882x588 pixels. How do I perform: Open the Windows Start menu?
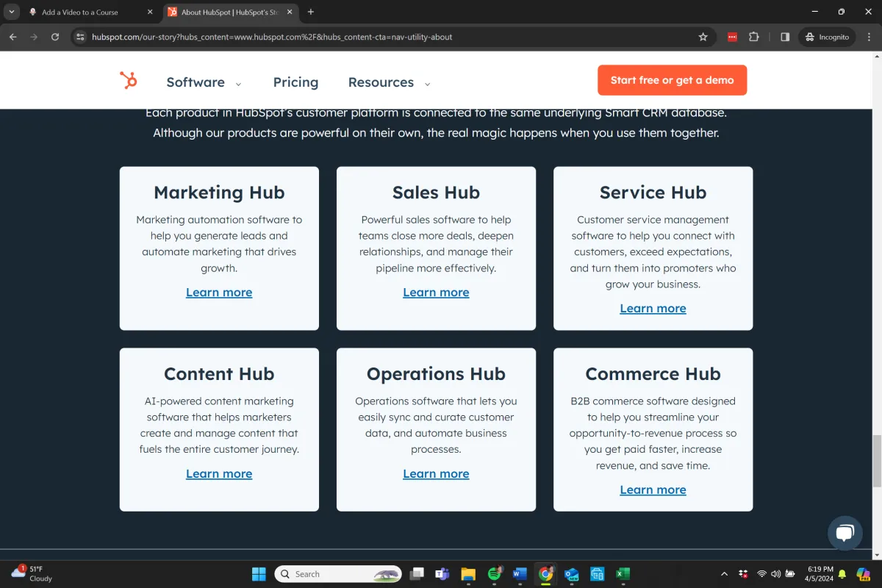click(x=259, y=574)
